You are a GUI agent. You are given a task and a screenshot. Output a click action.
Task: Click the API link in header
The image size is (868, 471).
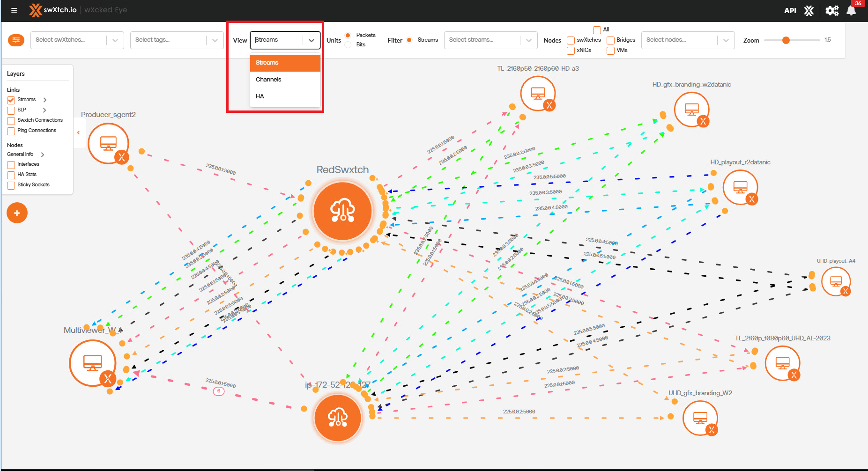tap(790, 11)
